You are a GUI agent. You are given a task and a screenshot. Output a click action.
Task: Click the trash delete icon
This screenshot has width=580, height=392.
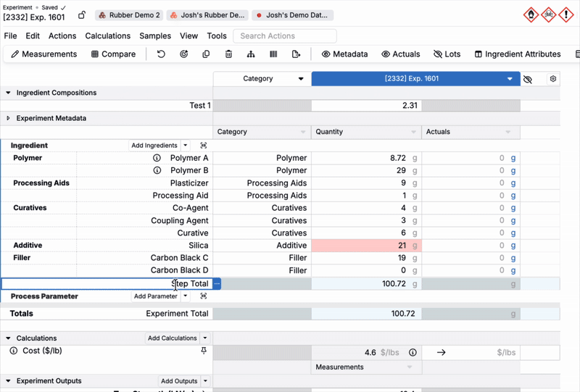pyautogui.click(x=228, y=54)
